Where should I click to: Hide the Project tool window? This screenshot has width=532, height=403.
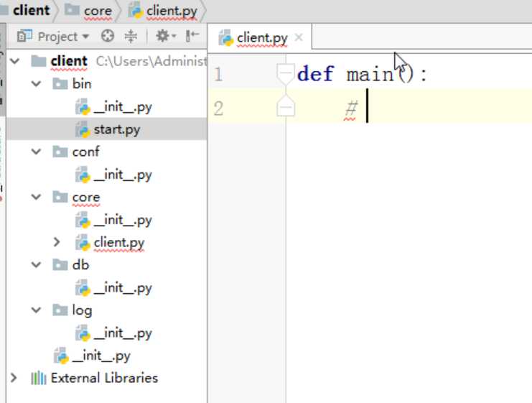point(192,36)
